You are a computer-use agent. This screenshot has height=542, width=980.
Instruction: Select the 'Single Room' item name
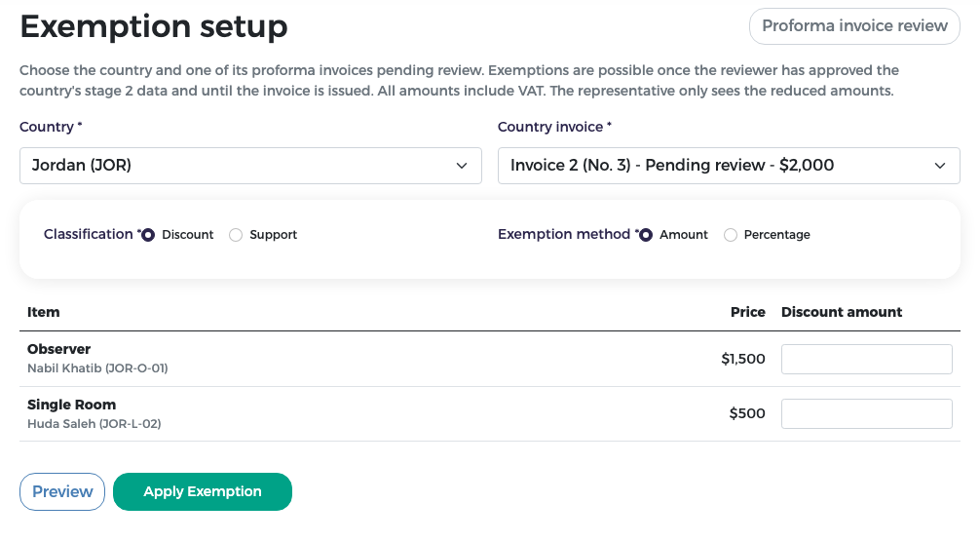pos(71,405)
